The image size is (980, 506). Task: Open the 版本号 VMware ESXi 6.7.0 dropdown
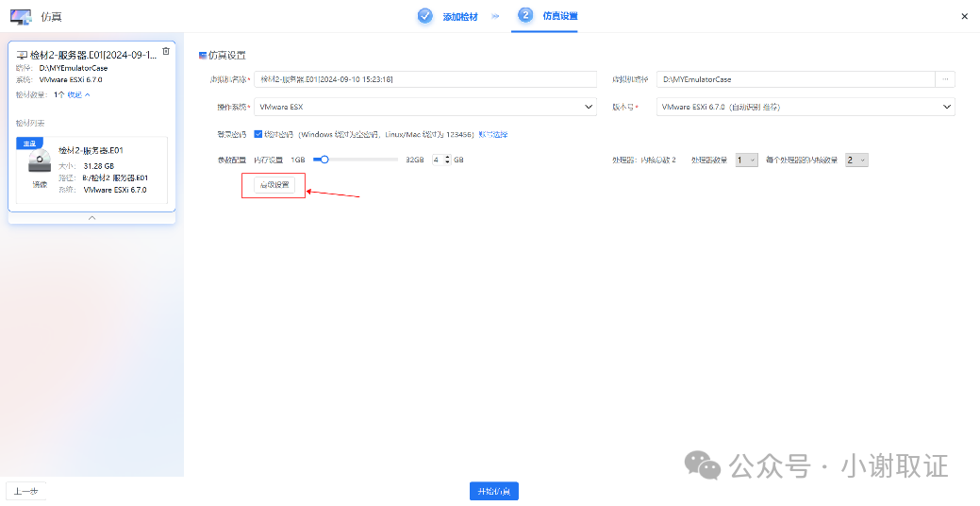[805, 107]
